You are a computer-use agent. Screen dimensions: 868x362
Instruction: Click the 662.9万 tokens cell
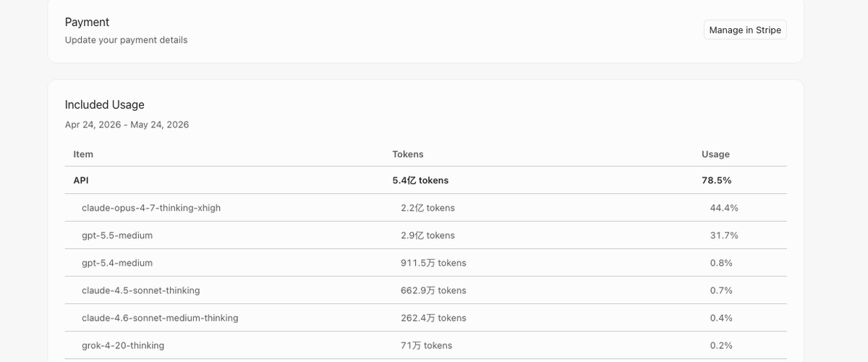[434, 290]
